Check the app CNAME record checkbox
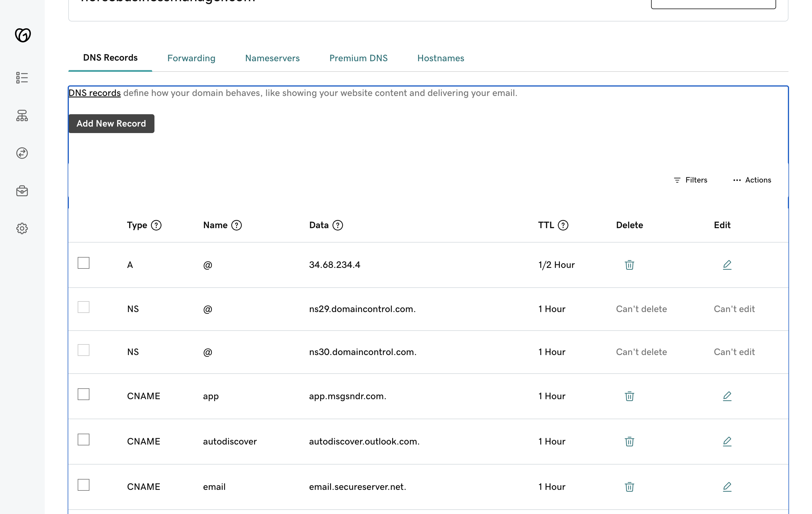This screenshot has width=812, height=514. coord(83,394)
